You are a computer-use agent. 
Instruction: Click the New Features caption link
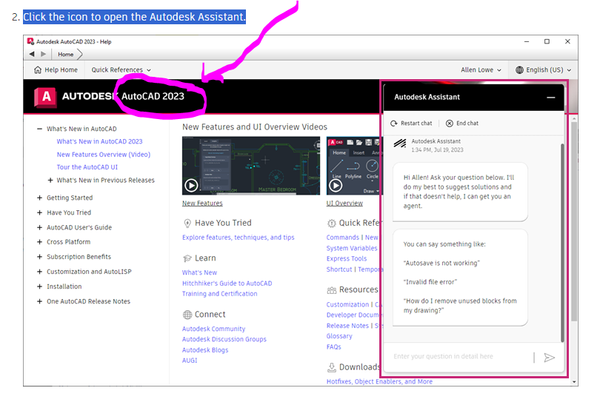point(202,203)
